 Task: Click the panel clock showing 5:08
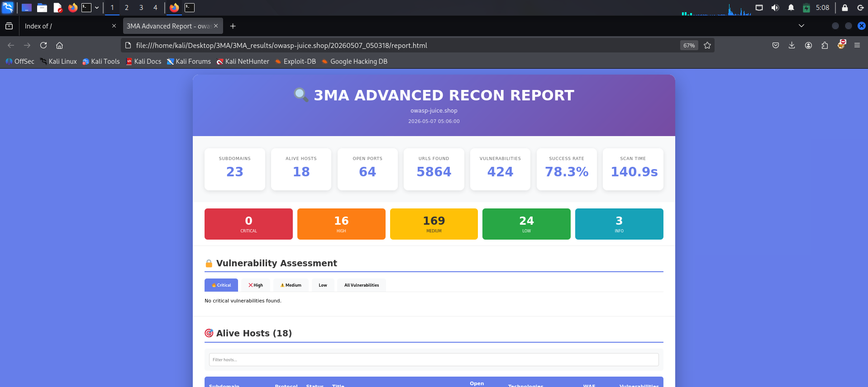coord(823,8)
